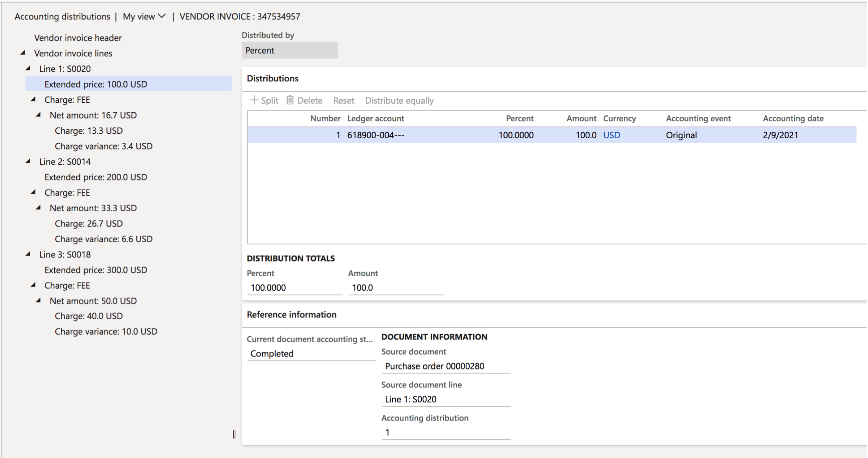Sort by the Ledger account column header
Screen dimensions: 868x458
click(x=375, y=119)
